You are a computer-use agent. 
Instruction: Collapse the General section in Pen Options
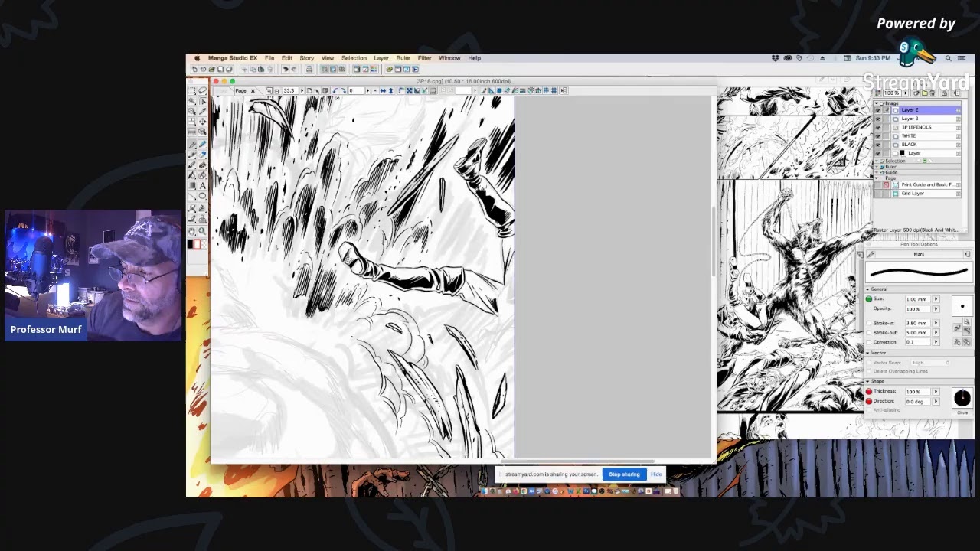(868, 289)
